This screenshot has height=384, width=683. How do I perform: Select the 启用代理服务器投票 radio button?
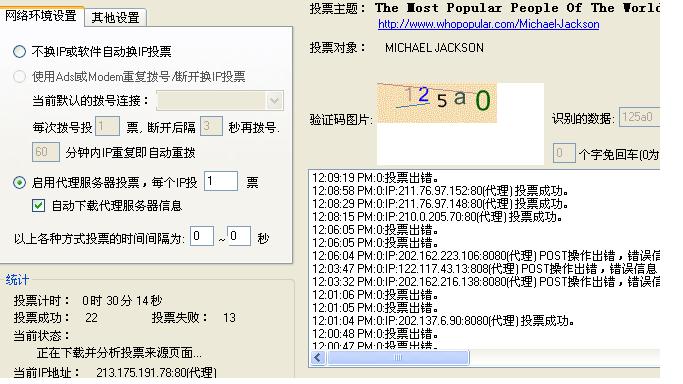pos(19,182)
